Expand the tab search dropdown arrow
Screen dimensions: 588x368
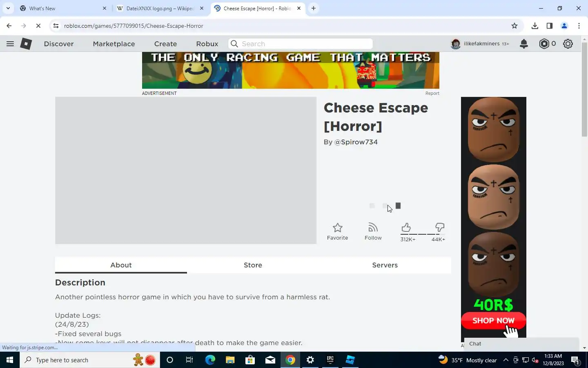8,8
